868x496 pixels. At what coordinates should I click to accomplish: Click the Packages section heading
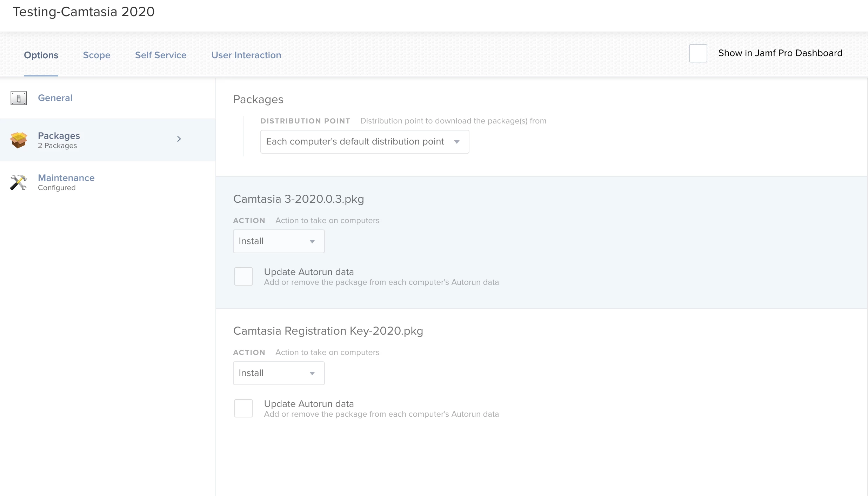(x=258, y=100)
